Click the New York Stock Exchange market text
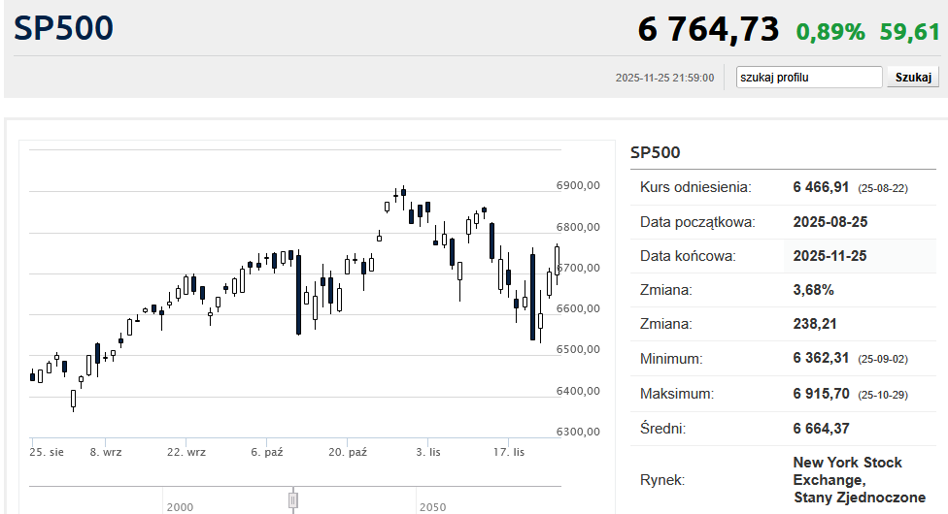 847,479
